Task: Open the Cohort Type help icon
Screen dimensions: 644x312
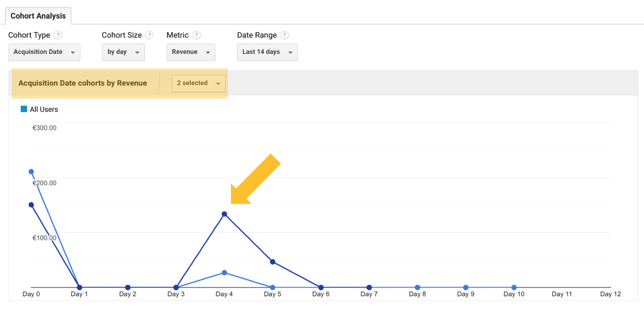Action: pyautogui.click(x=58, y=35)
